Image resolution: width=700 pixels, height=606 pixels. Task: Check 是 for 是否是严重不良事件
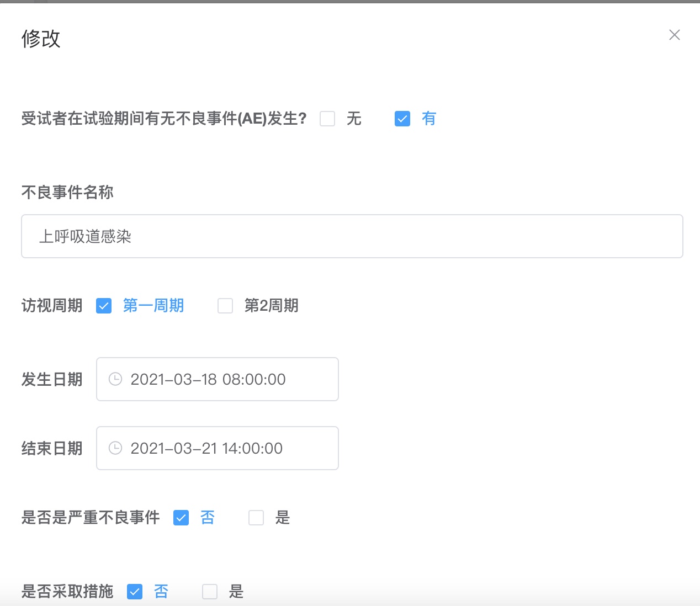pos(256,518)
